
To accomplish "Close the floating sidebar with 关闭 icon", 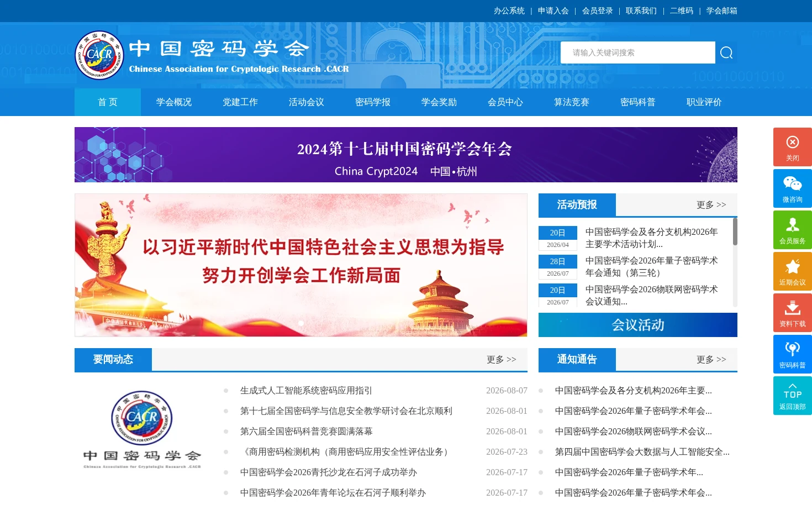I will point(793,147).
